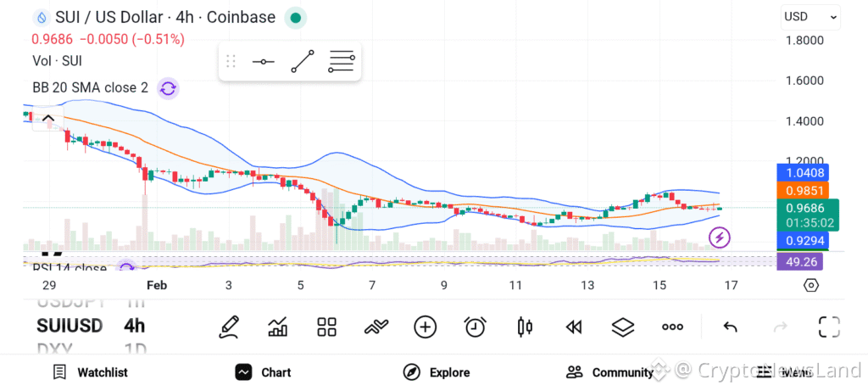
Task: Create an alert with the alarm clock icon
Action: pyautogui.click(x=476, y=327)
